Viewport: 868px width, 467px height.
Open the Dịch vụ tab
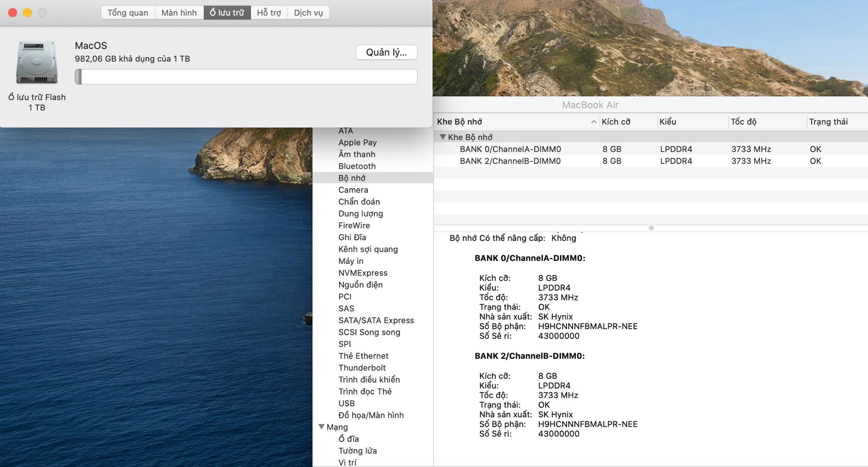click(x=308, y=13)
